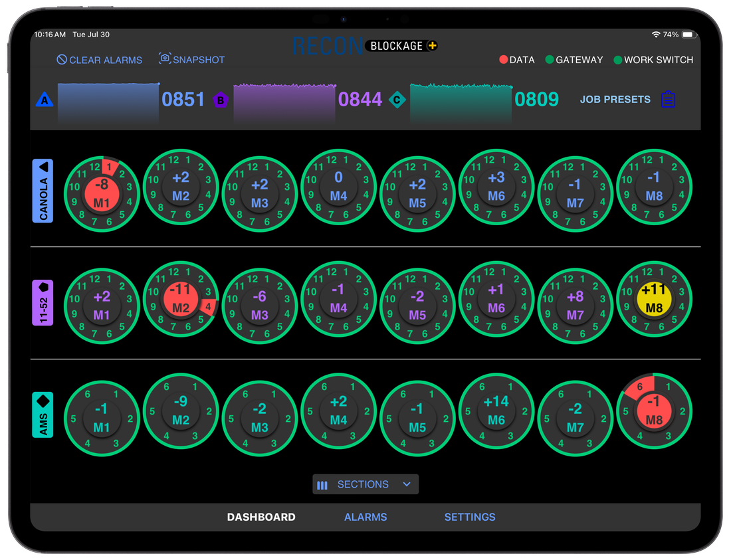Screen dimensions: 731x560
Task: Click the teal product C flow graph
Action: coord(461,103)
